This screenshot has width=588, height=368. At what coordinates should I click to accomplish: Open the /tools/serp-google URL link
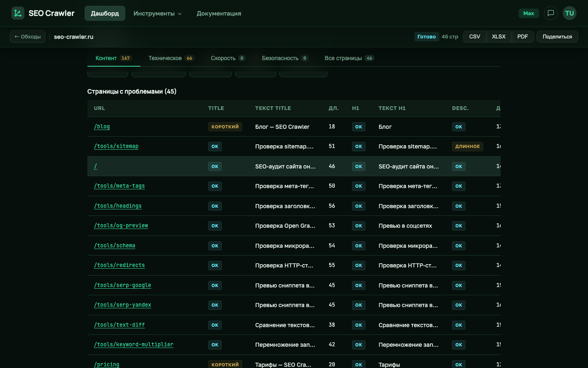coord(122,285)
